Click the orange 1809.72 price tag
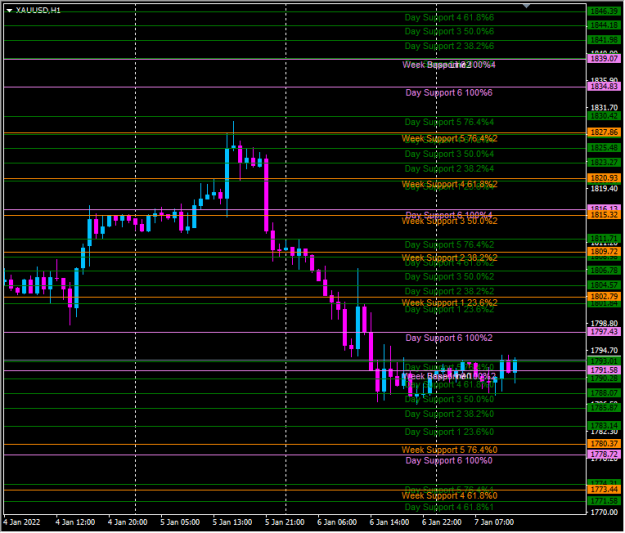 (604, 252)
